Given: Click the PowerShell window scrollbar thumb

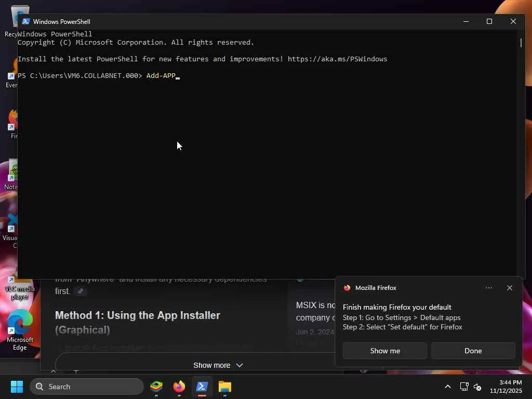Looking at the screenshot, I should (521, 43).
